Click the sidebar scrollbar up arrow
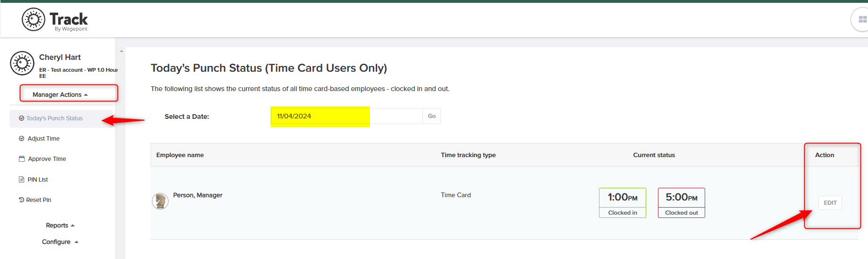The height and width of the screenshot is (259, 868). click(122, 51)
